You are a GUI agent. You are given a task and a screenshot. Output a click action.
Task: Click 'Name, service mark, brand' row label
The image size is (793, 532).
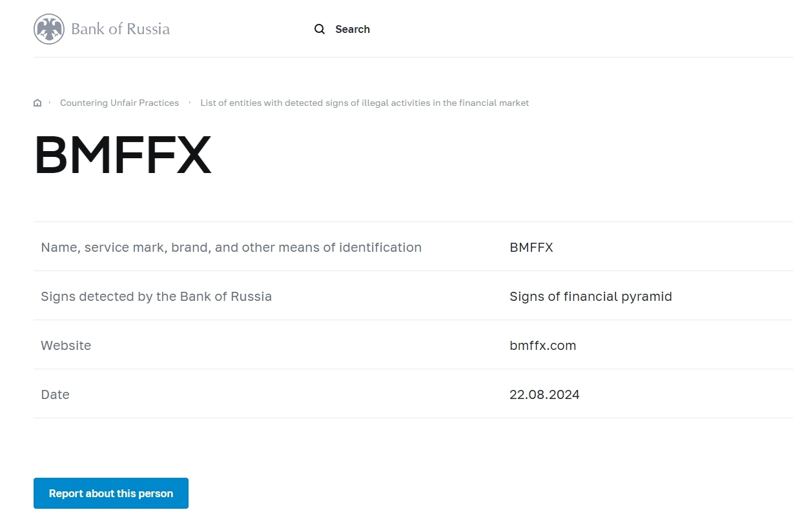click(x=231, y=247)
